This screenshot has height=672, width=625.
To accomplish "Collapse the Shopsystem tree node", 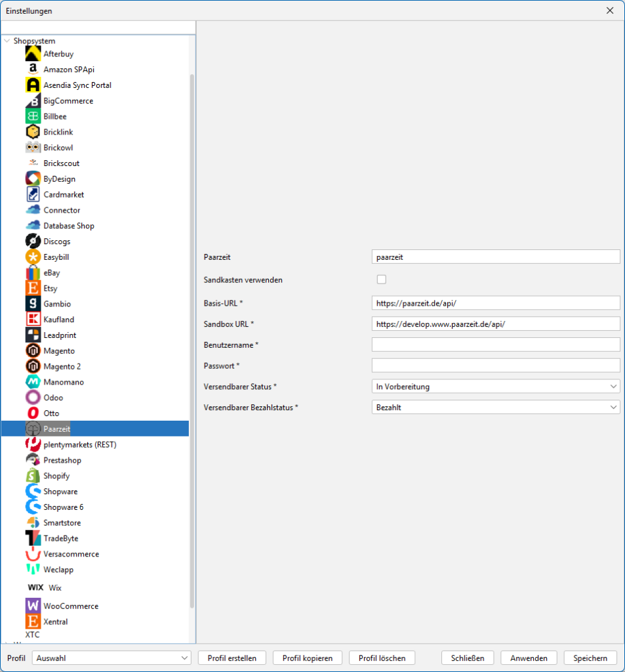I will tap(7, 41).
